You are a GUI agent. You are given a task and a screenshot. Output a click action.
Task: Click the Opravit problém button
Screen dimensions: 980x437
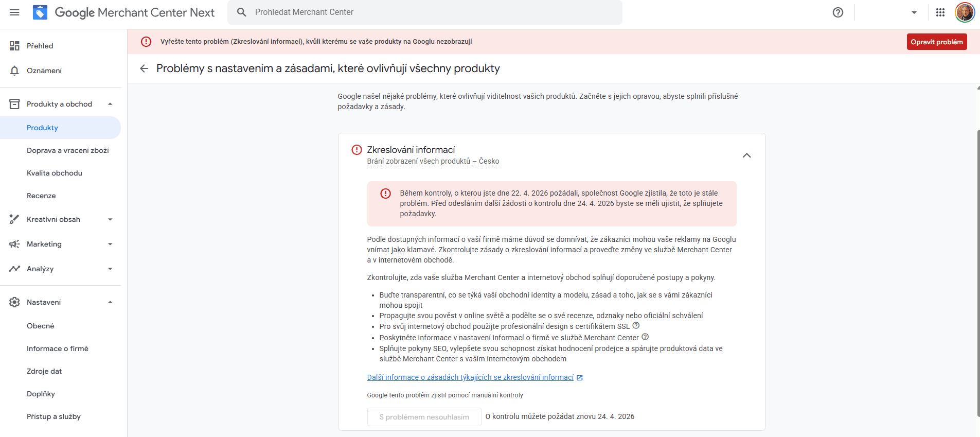(x=936, y=42)
